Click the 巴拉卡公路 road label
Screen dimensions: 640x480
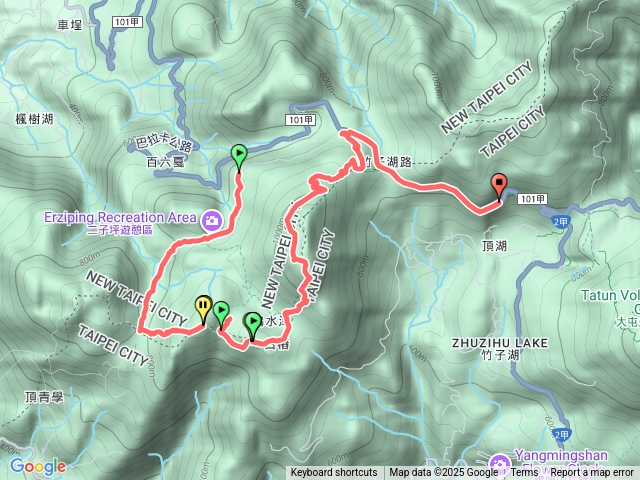click(163, 141)
